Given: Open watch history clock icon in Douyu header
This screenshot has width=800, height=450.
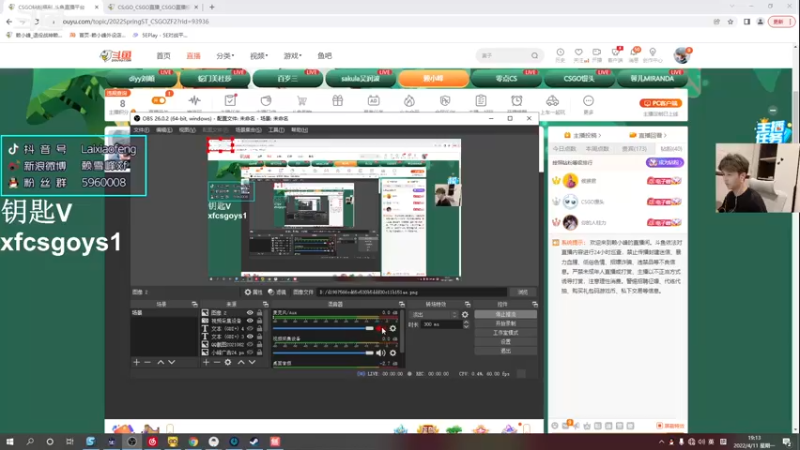Looking at the screenshot, I should pyautogui.click(x=560, y=53).
